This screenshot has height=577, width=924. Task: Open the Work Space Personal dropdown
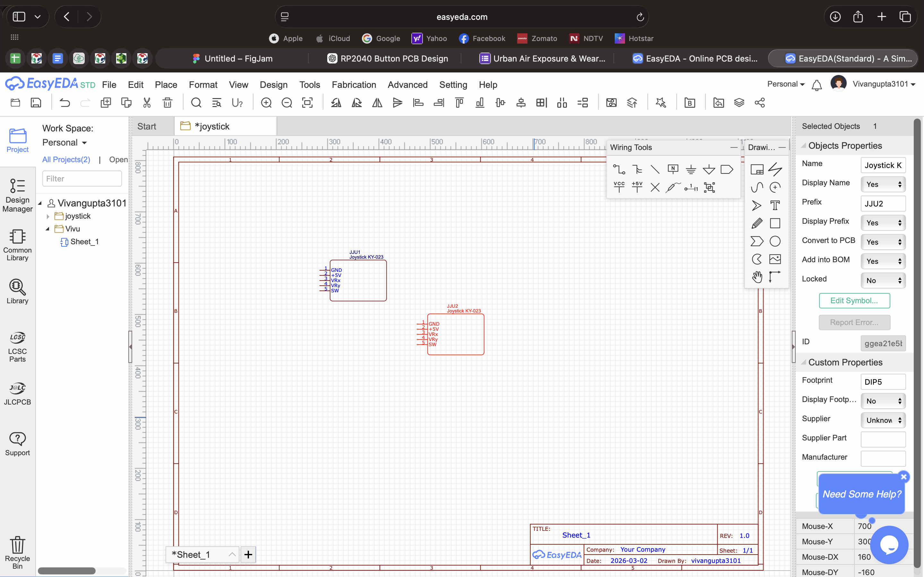[x=64, y=142]
